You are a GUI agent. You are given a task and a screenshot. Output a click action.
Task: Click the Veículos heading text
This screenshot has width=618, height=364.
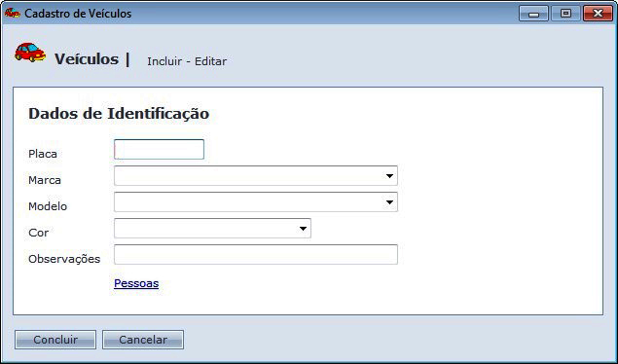pos(87,59)
